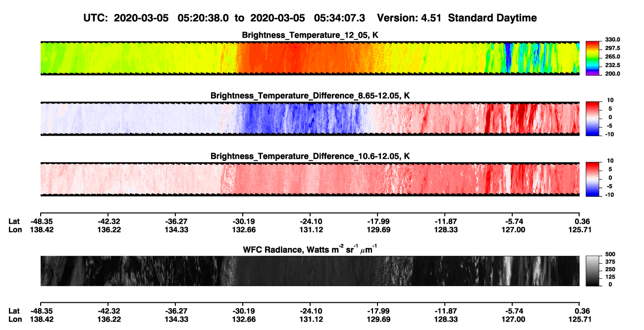Click the red-blue colorbar beside the 8.65-12.05 panel
The image size is (644, 330).
point(592,118)
